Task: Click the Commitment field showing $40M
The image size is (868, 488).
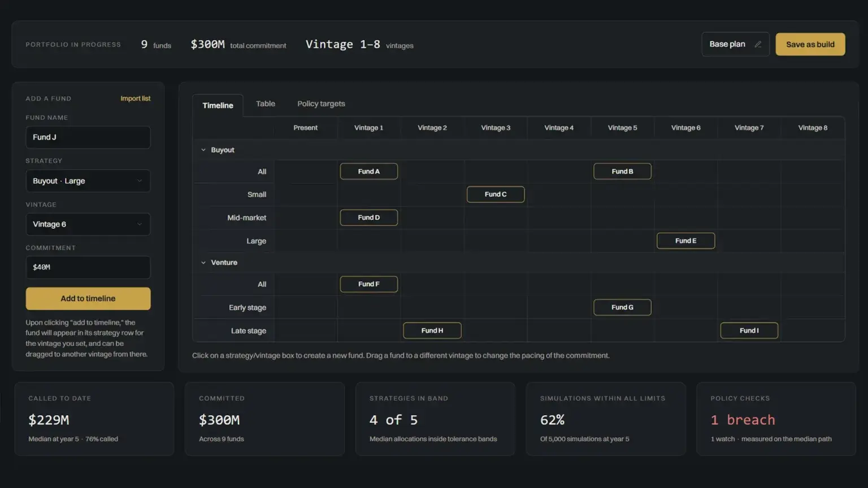Action: (x=88, y=267)
